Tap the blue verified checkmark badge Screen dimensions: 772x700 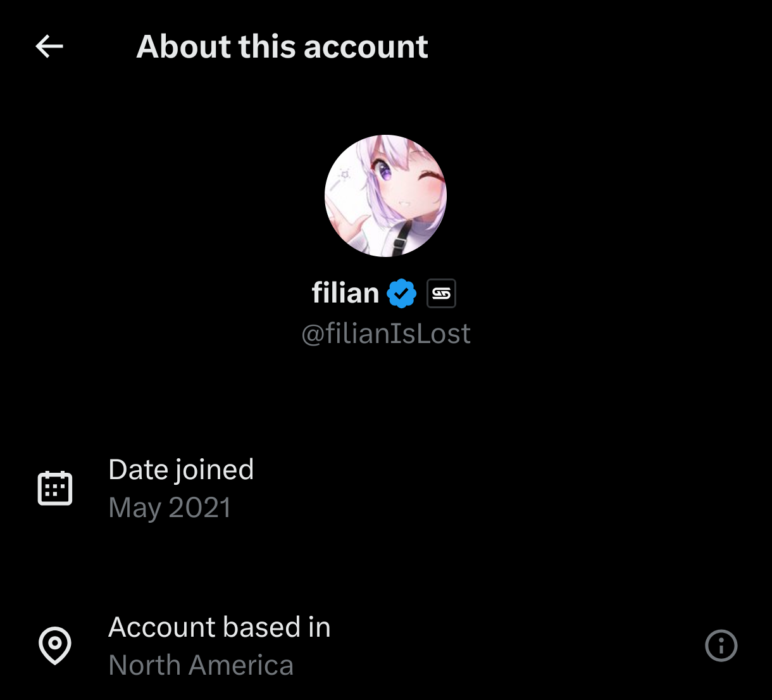tap(402, 294)
